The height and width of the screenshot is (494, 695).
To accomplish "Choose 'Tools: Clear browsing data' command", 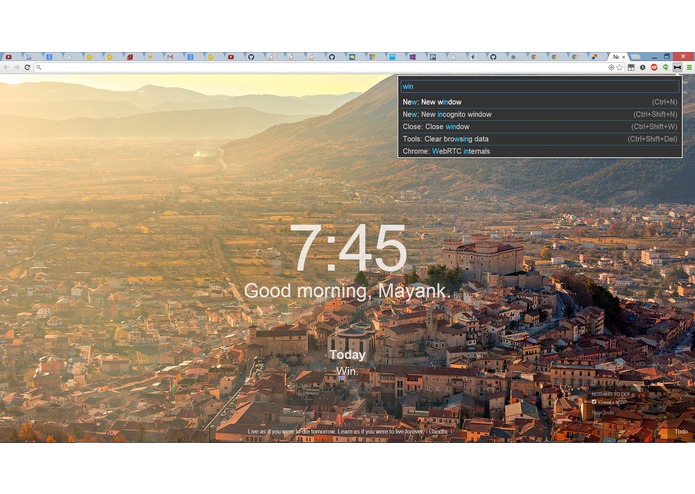I will [540, 139].
